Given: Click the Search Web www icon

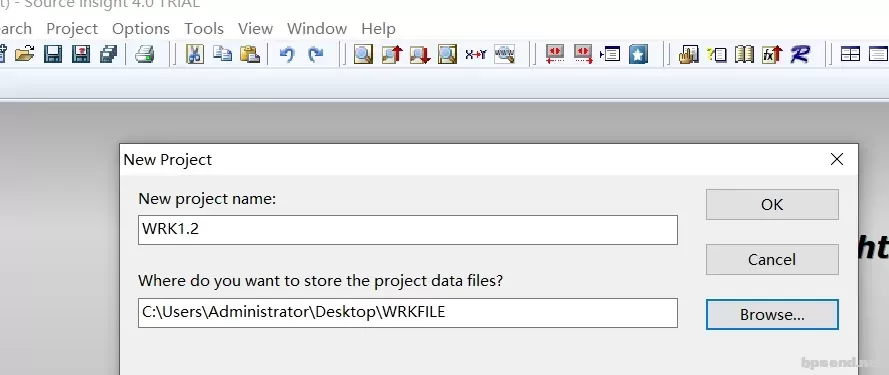Looking at the screenshot, I should pyautogui.click(x=504, y=54).
